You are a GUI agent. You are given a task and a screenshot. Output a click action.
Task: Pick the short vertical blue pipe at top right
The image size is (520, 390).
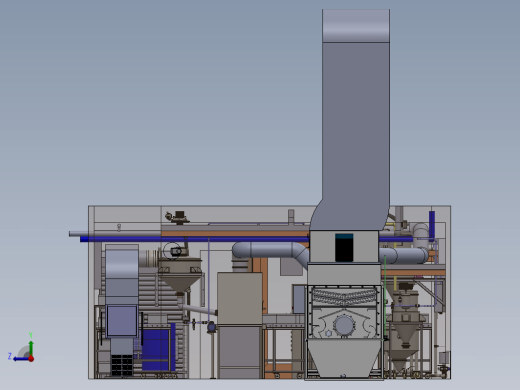click(432, 225)
